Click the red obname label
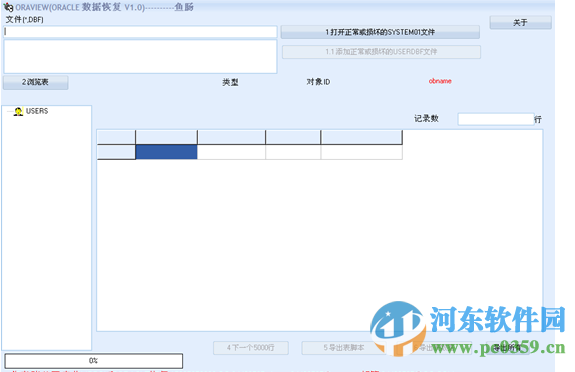The width and height of the screenshot is (575, 372). coord(440,81)
